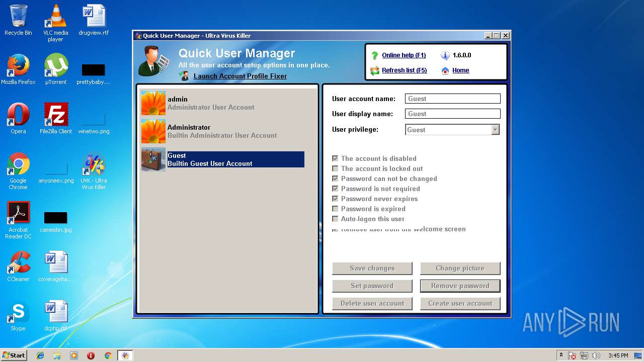Click the Home link

[461, 70]
